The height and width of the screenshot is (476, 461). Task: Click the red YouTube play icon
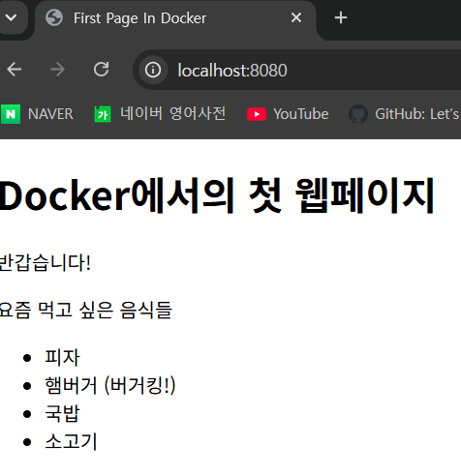coord(257,114)
